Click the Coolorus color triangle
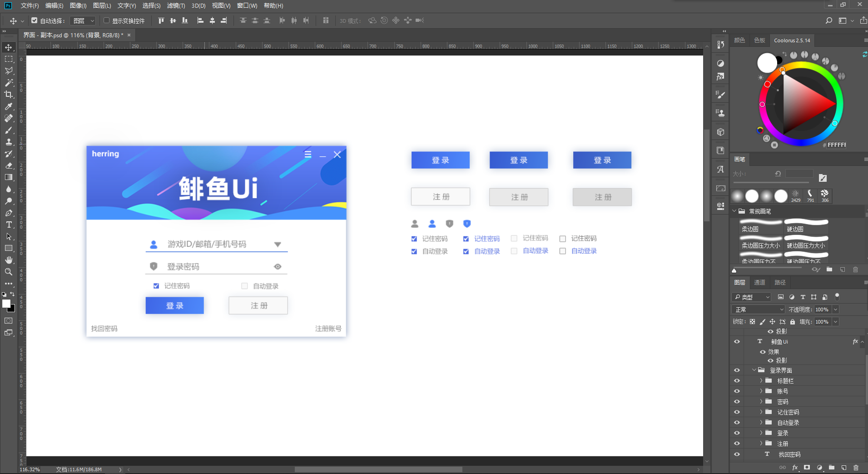This screenshot has width=868, height=474. [x=806, y=104]
